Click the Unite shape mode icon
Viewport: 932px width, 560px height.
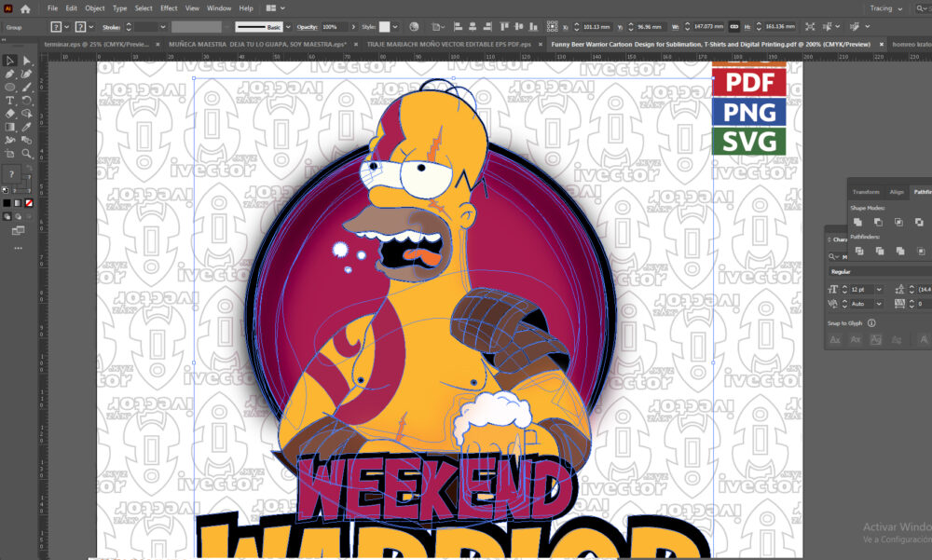tap(857, 222)
